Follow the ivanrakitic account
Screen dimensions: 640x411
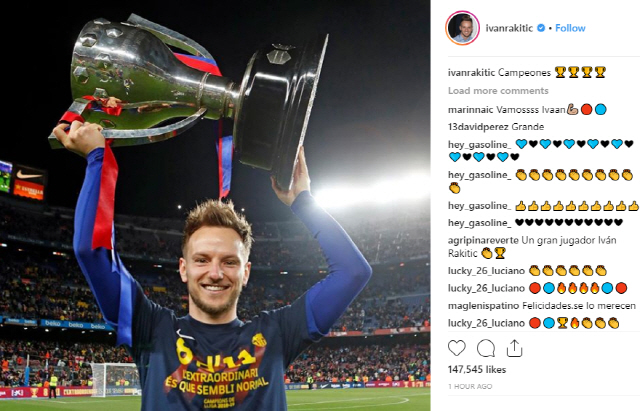point(570,28)
